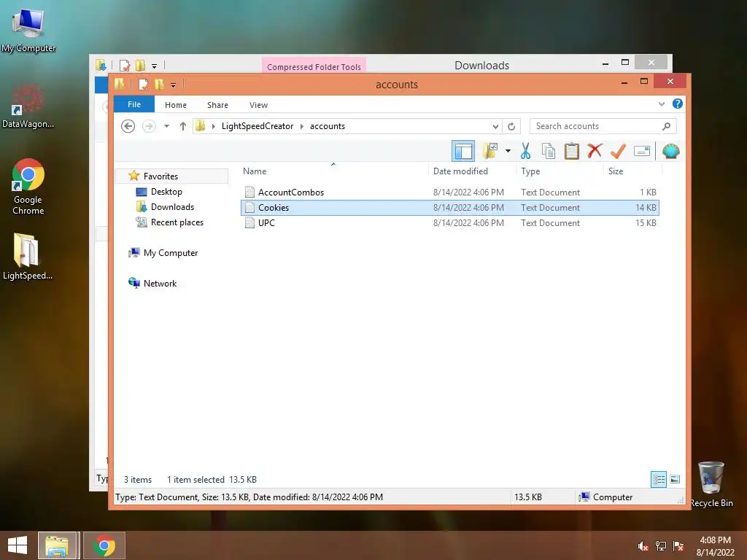Click the accounts window title bar folder icon

pos(119,85)
